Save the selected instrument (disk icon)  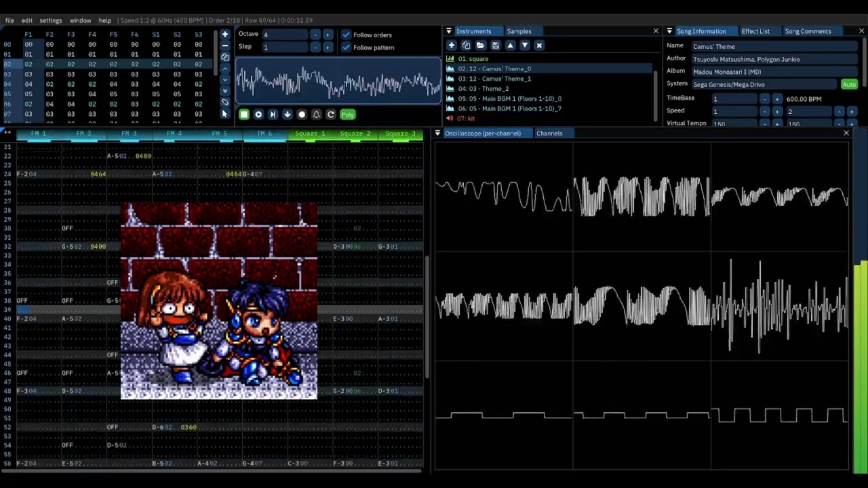tap(496, 45)
